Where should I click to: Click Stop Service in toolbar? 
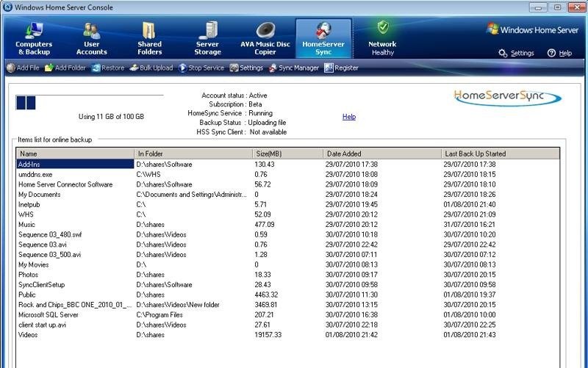tap(201, 68)
